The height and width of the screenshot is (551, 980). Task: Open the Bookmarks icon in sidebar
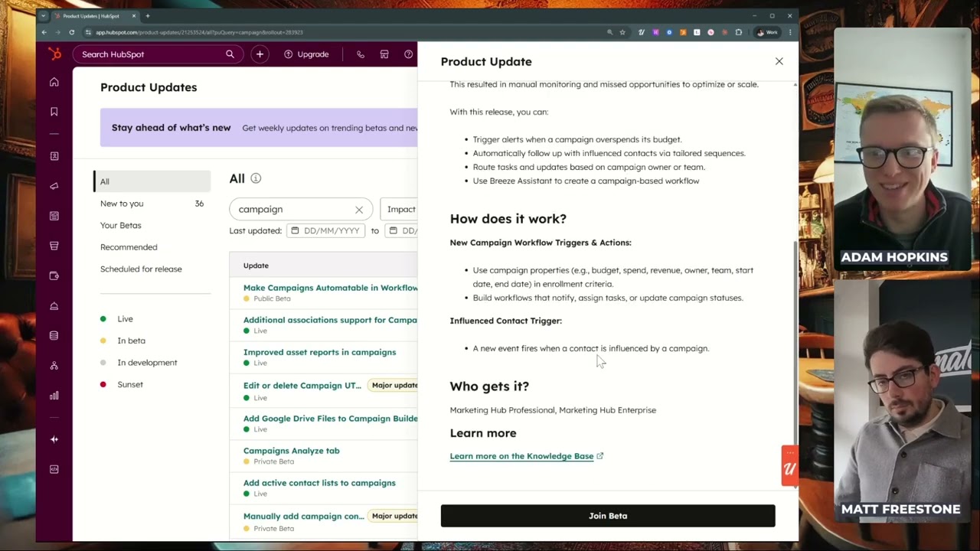(x=54, y=112)
